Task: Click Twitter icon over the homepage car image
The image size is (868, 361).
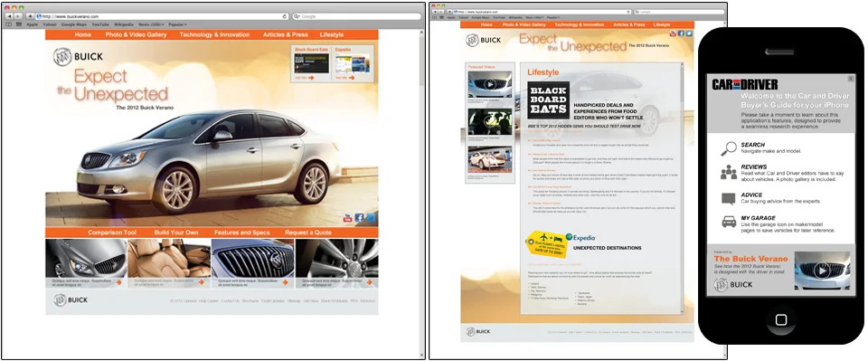Action: click(371, 218)
